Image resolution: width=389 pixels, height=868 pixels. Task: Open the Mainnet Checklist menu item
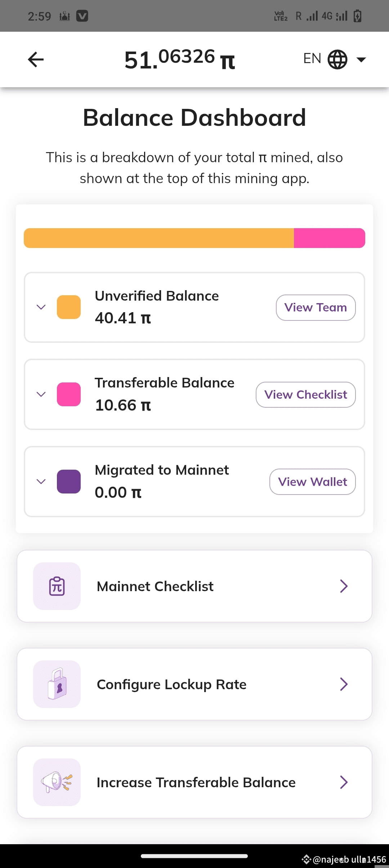coord(194,586)
